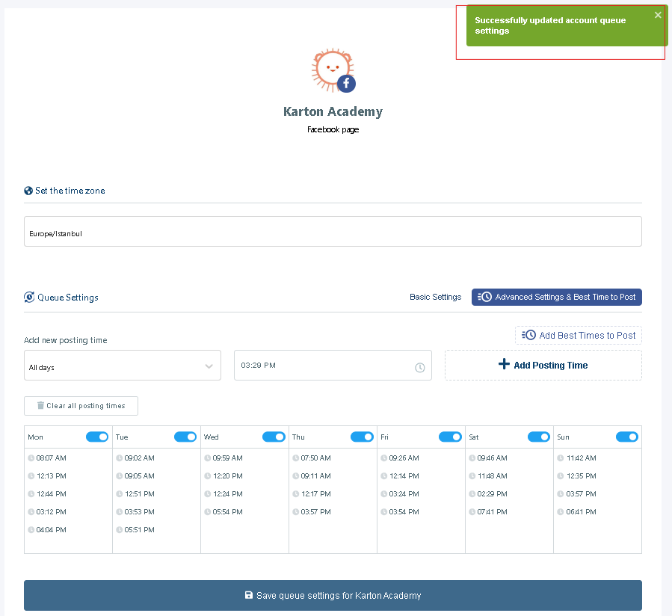Screen dimensions: 672x616
Task: Click the plus icon in Add Posting Time
Action: pos(504,364)
